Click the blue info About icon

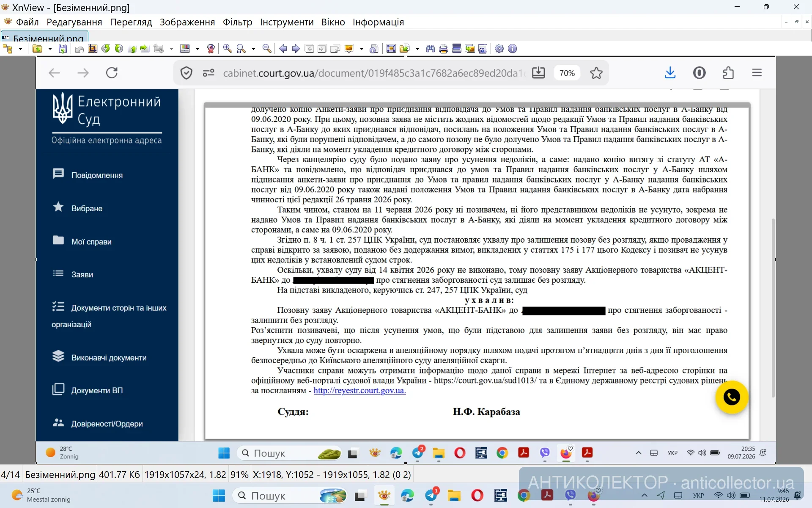point(512,49)
